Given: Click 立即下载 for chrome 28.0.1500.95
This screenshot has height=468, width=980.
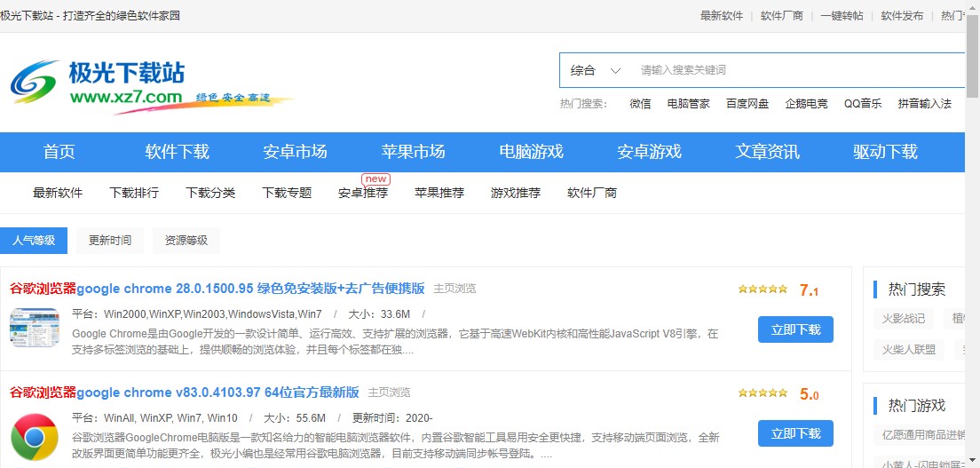Looking at the screenshot, I should pos(795,329).
